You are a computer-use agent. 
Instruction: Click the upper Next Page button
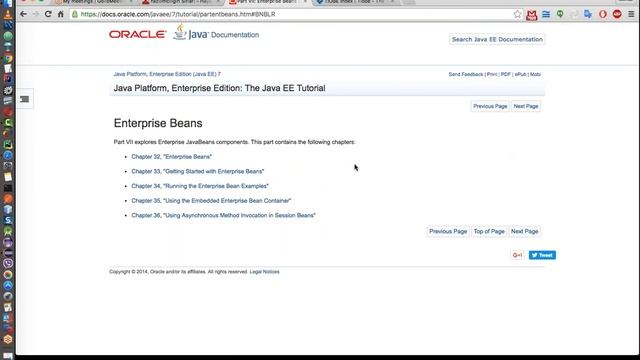point(526,106)
